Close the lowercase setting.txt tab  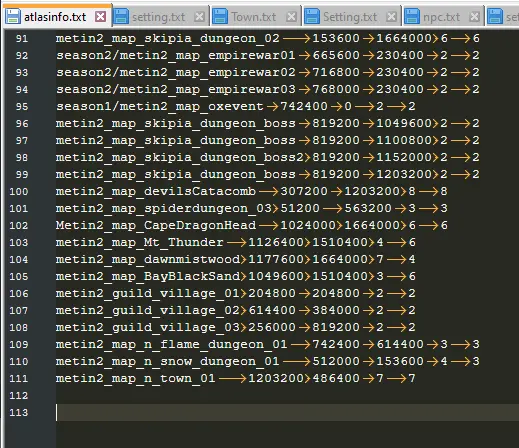point(199,17)
